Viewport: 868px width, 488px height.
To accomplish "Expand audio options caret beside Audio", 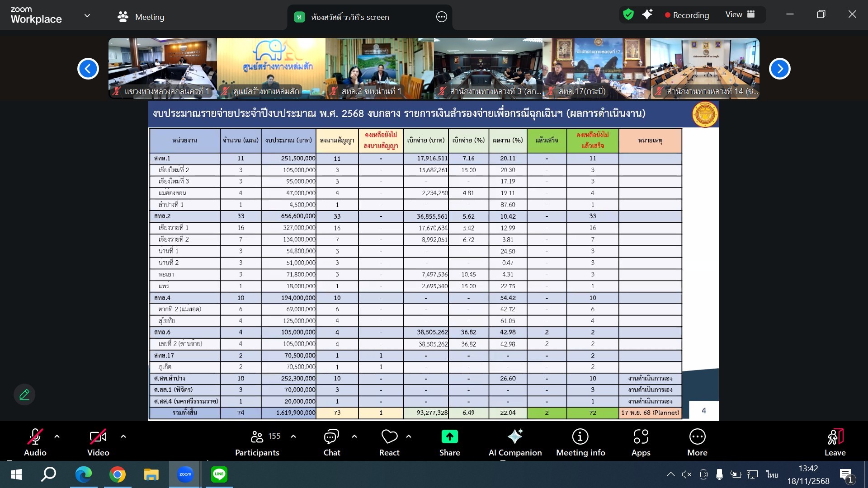I will click(57, 436).
